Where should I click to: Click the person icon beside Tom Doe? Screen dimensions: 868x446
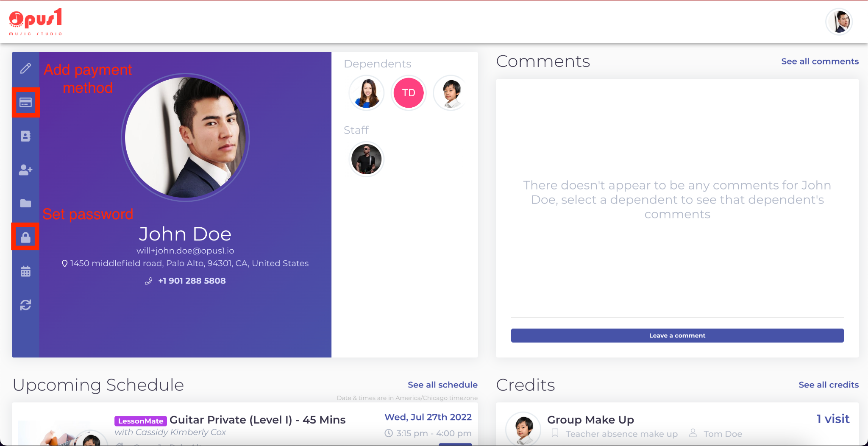(x=693, y=433)
